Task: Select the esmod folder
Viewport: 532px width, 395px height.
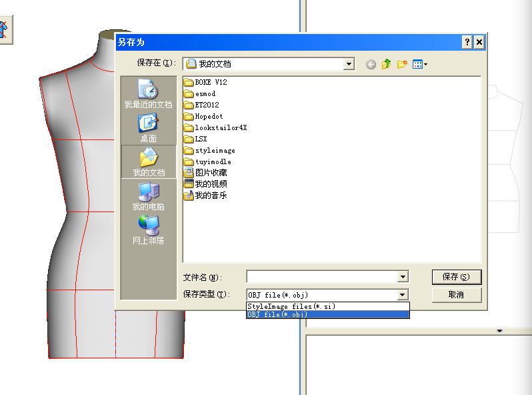Action: [199, 93]
